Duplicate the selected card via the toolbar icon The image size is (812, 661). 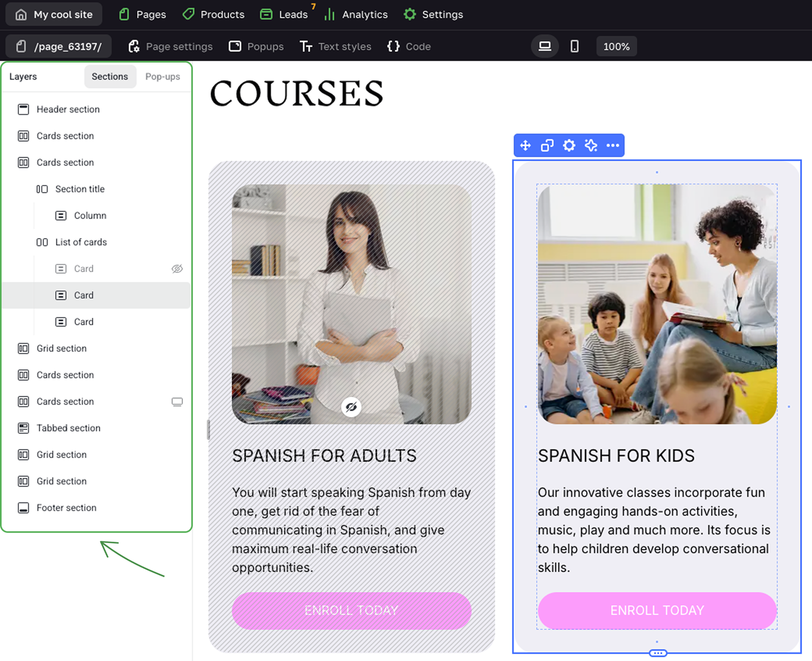tap(547, 146)
